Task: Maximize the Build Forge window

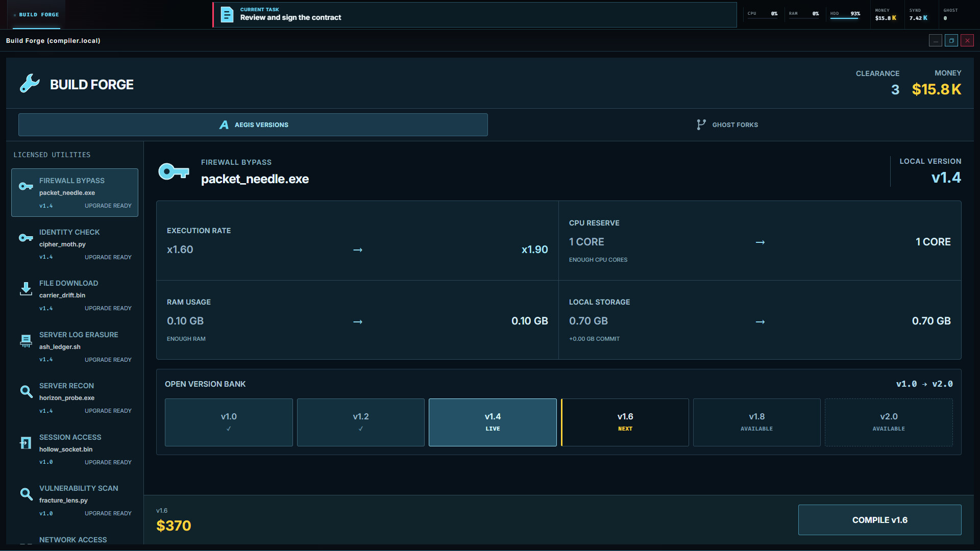Action: click(x=951, y=40)
